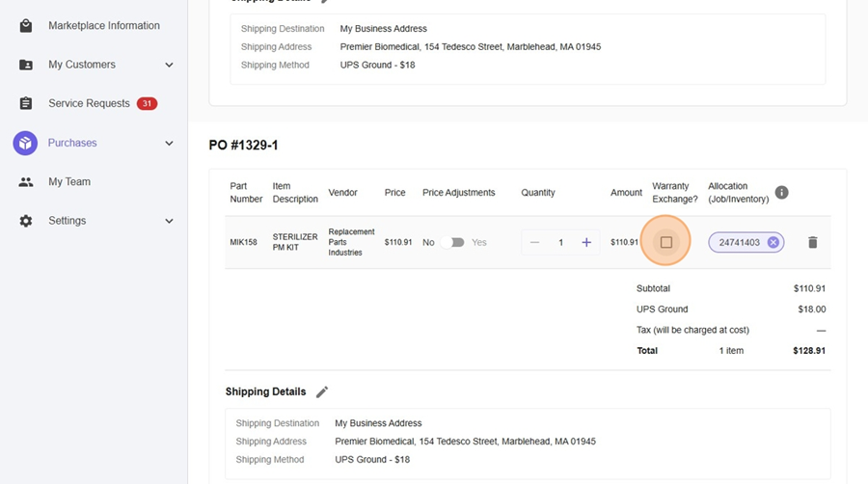Expand the Settings chevron in sidebar
This screenshot has height=484, width=868.
click(169, 221)
